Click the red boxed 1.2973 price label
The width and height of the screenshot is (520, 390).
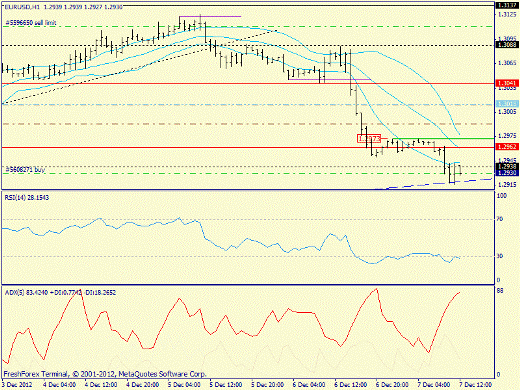[369, 138]
